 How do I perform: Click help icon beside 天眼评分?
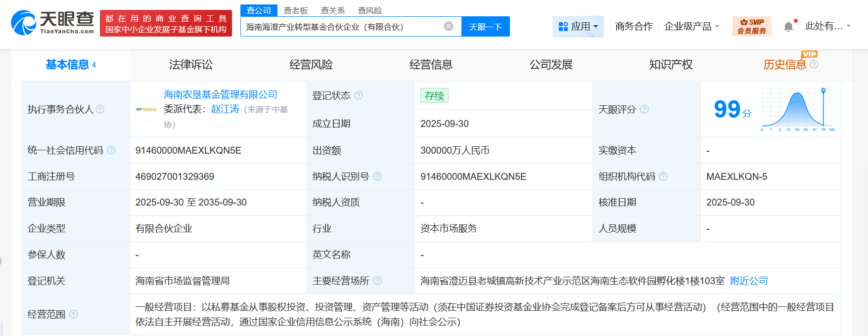pyautogui.click(x=644, y=109)
